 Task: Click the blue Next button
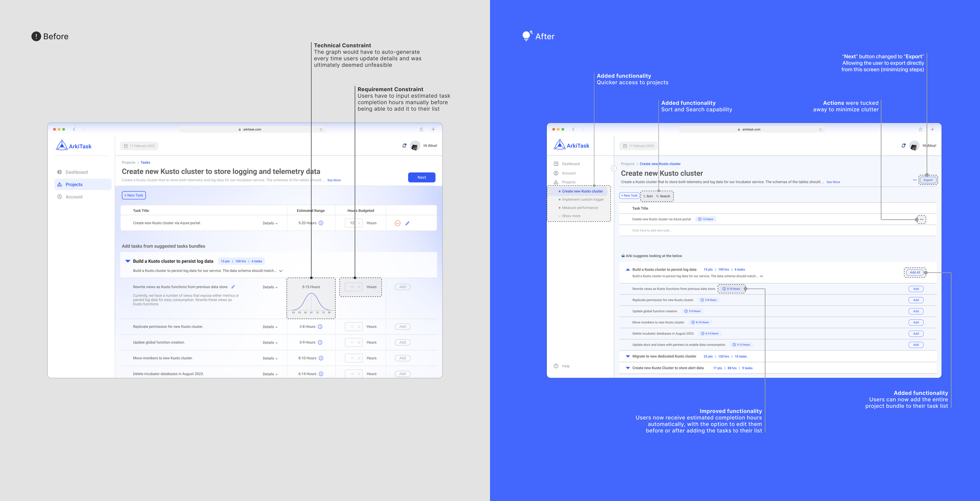pos(421,177)
